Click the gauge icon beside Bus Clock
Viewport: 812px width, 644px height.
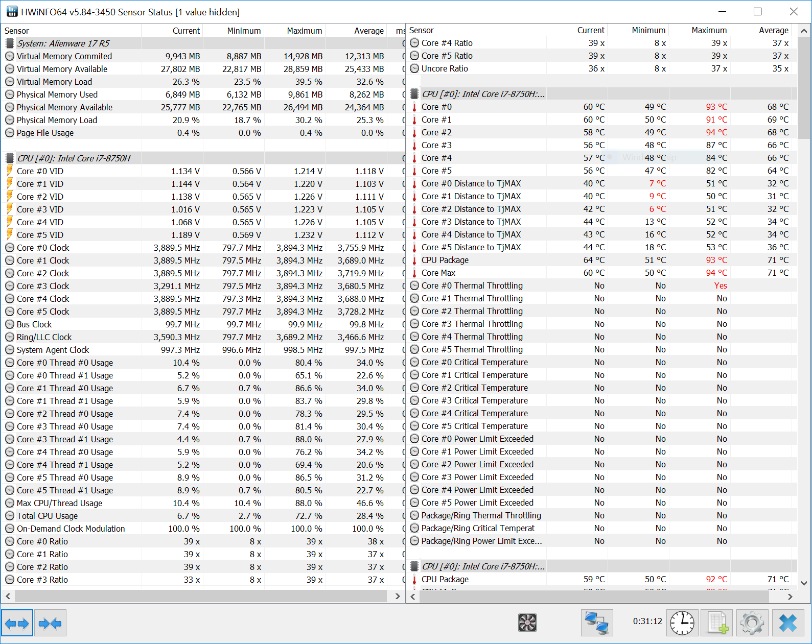pos(10,324)
